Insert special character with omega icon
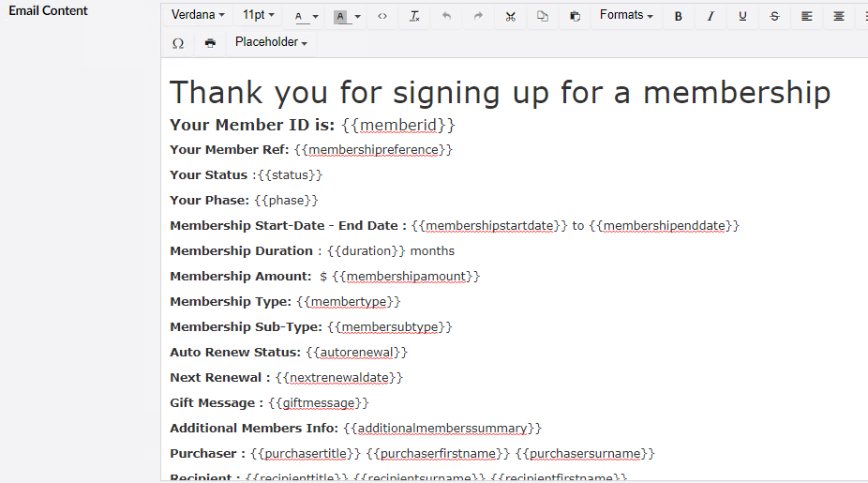This screenshot has width=868, height=483. [178, 43]
